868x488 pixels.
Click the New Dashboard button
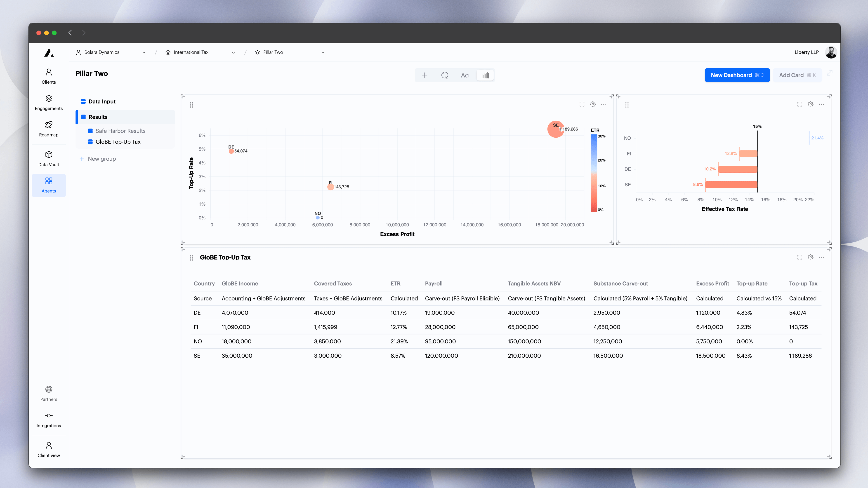pyautogui.click(x=737, y=75)
